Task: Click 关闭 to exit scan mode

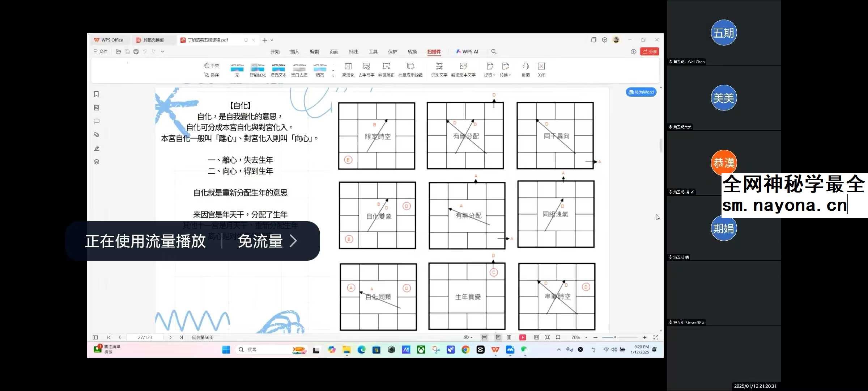Action: (541, 70)
